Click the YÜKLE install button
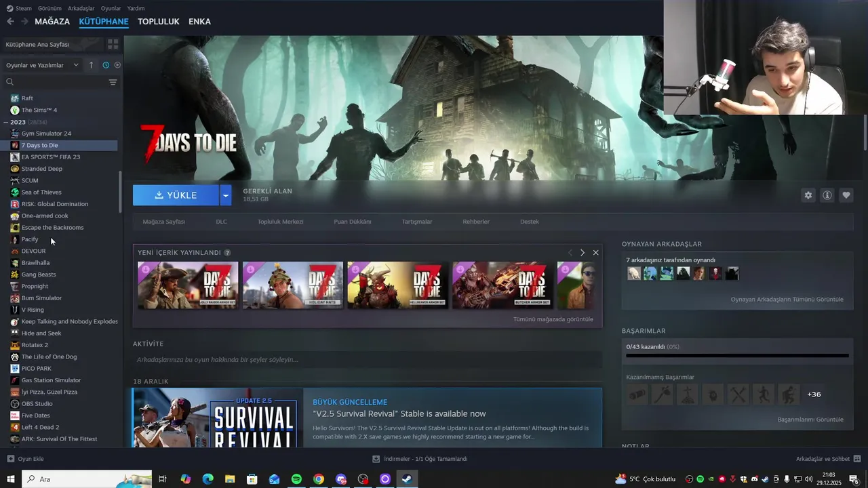 [x=176, y=195]
